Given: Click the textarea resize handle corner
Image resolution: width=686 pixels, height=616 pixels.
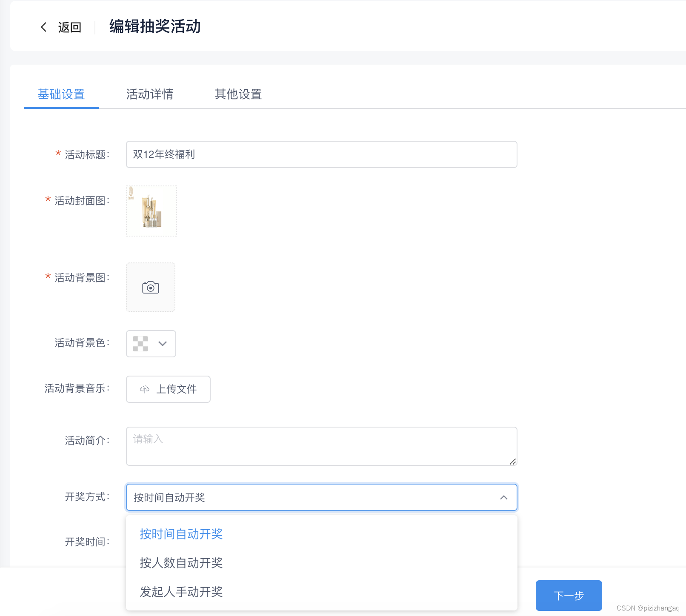Looking at the screenshot, I should click(513, 462).
